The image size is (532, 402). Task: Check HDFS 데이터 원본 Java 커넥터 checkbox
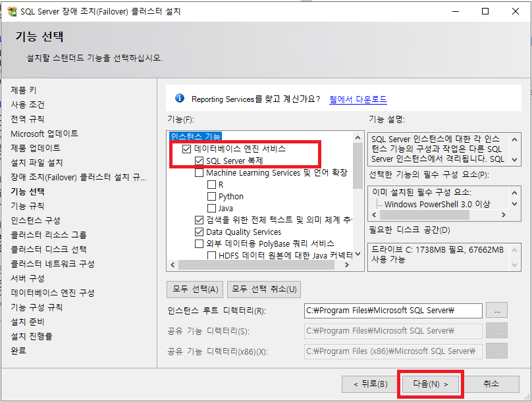tap(211, 255)
